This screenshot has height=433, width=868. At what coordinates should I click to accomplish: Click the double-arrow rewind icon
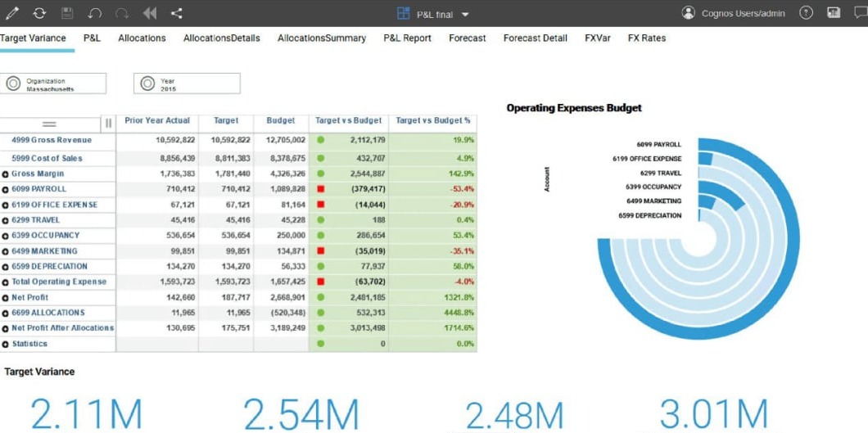pyautogui.click(x=149, y=13)
